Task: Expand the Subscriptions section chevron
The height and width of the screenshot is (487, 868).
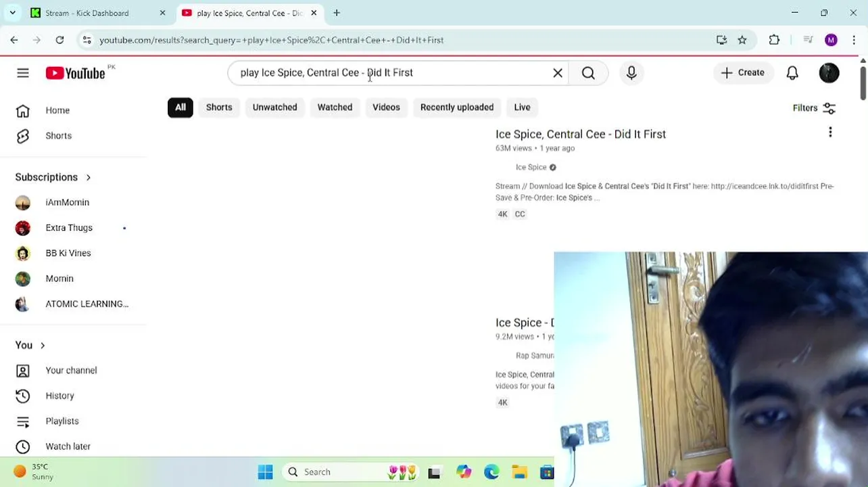Action: coord(88,177)
